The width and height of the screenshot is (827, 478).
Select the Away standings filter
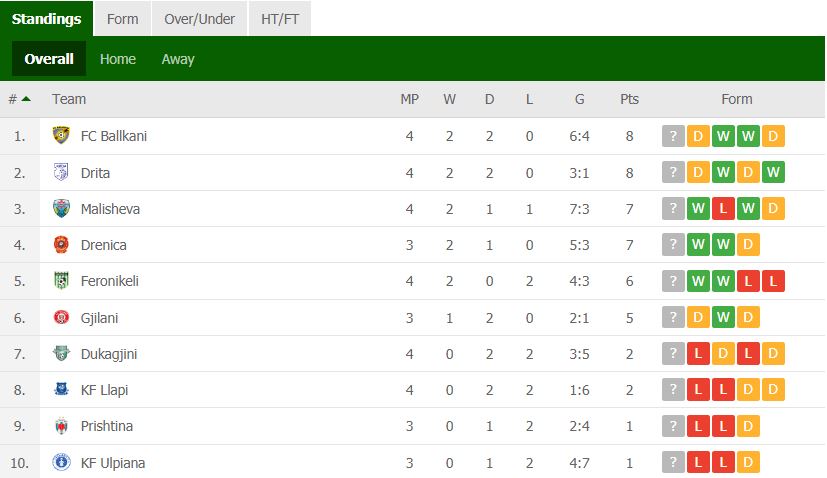[x=178, y=59]
